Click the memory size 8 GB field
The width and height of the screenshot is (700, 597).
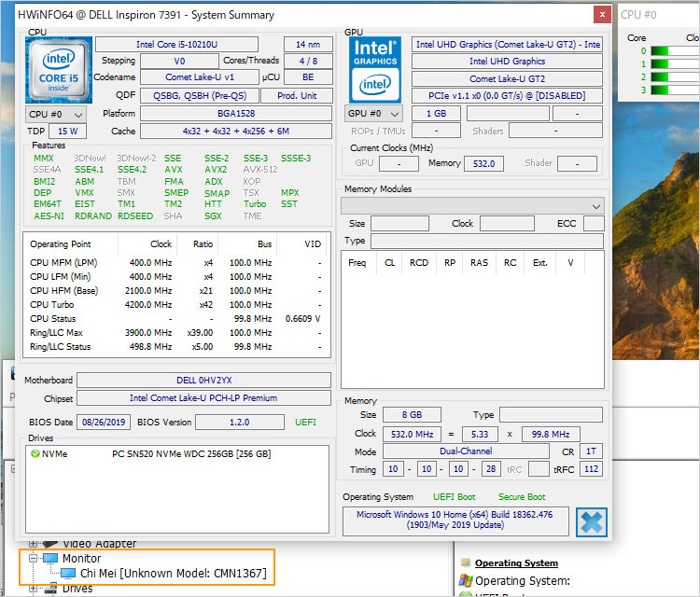pyautogui.click(x=412, y=414)
